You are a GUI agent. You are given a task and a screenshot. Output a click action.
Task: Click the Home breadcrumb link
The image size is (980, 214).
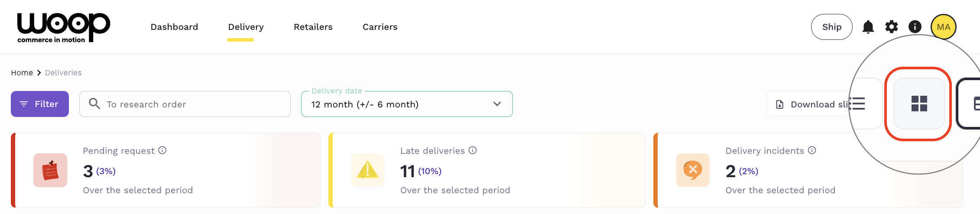point(22,73)
